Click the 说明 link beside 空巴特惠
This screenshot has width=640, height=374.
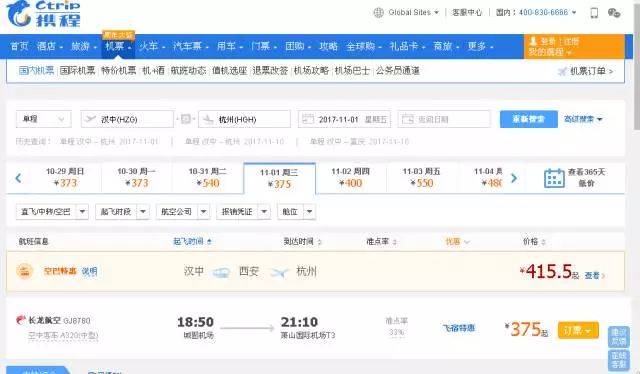click(x=89, y=272)
